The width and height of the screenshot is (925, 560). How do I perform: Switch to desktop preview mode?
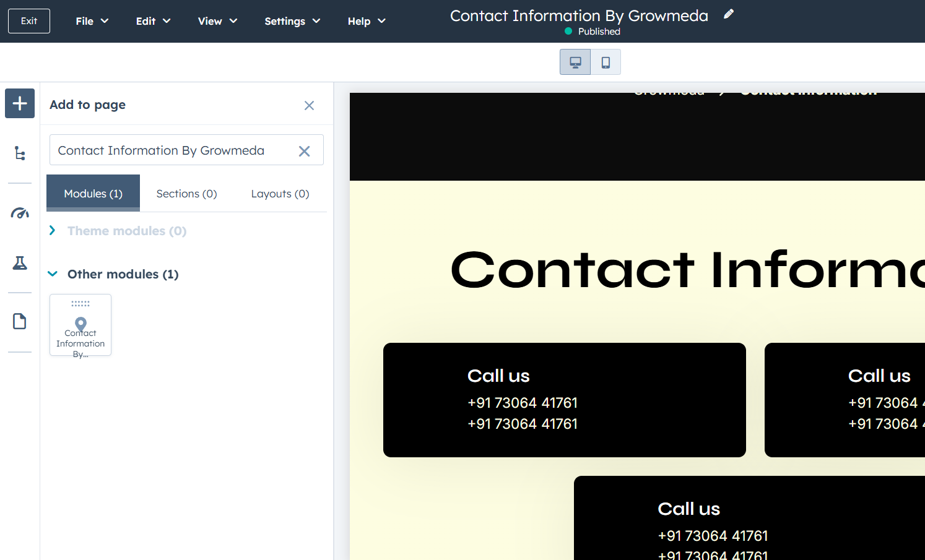[575, 62]
